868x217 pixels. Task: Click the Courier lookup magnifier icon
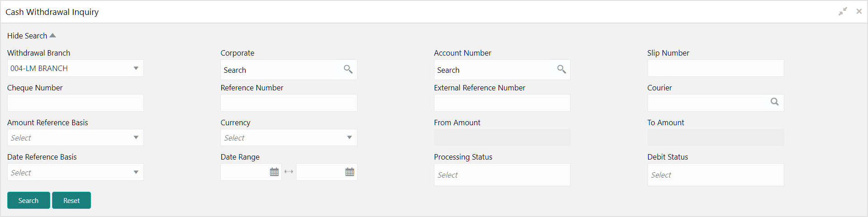(775, 102)
